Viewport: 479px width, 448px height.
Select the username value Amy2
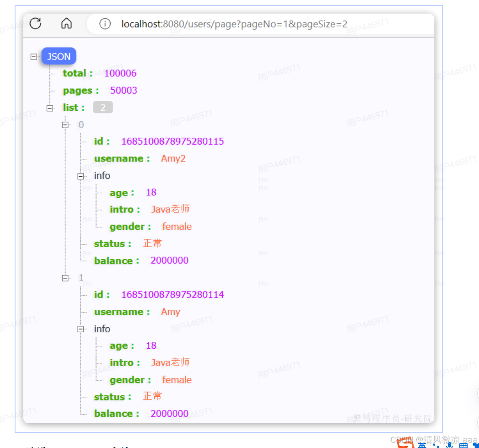point(173,159)
